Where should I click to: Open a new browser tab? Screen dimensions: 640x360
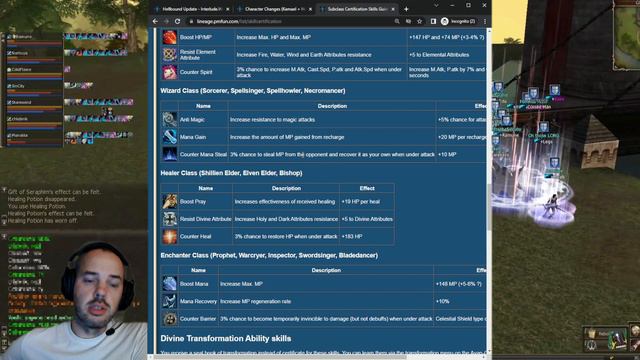point(406,9)
